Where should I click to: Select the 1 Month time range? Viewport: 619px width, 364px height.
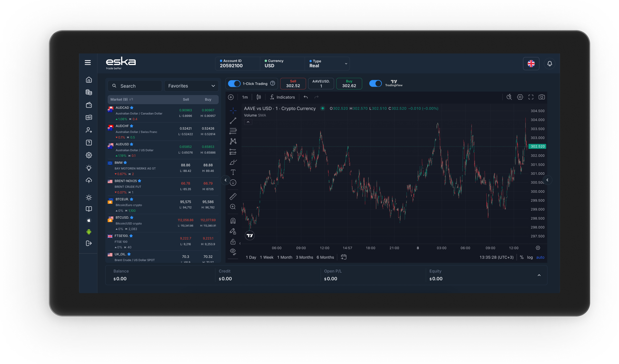coord(284,257)
